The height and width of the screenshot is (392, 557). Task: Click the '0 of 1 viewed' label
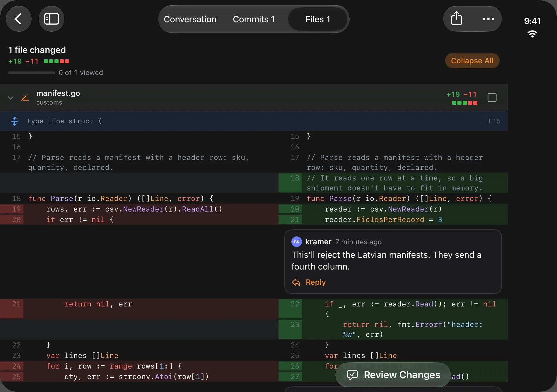(x=81, y=73)
